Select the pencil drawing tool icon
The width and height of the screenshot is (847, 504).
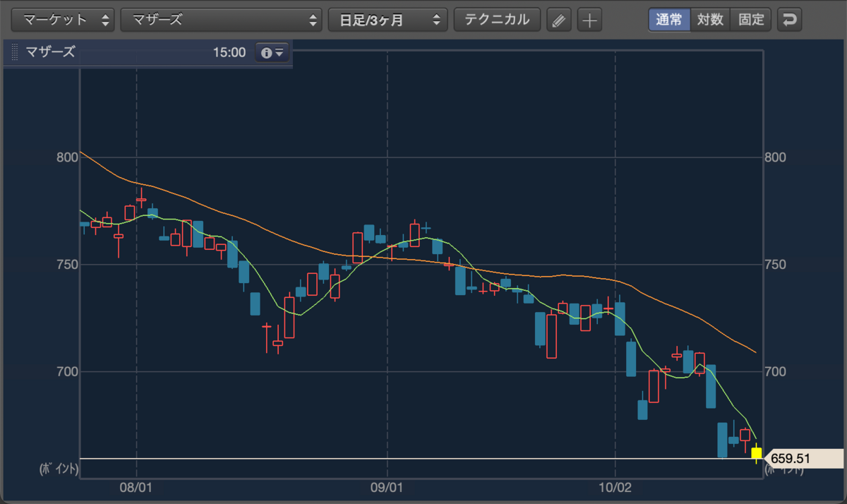tap(559, 20)
